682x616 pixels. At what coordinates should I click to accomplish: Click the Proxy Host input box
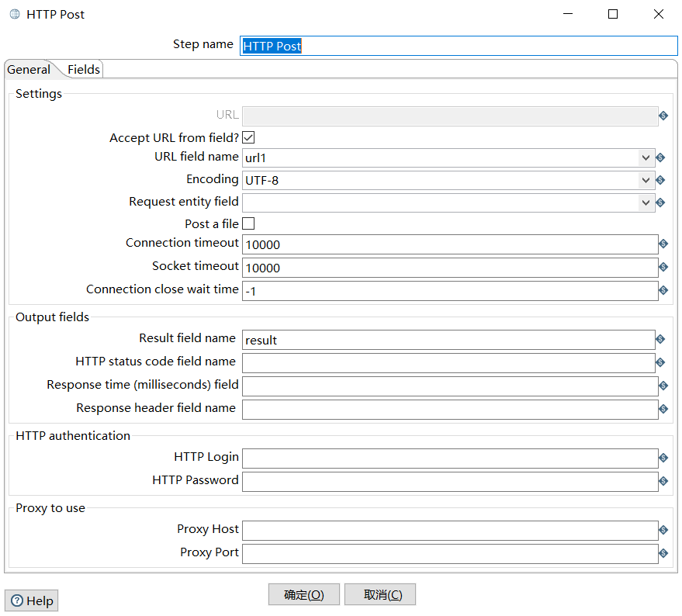pyautogui.click(x=450, y=531)
